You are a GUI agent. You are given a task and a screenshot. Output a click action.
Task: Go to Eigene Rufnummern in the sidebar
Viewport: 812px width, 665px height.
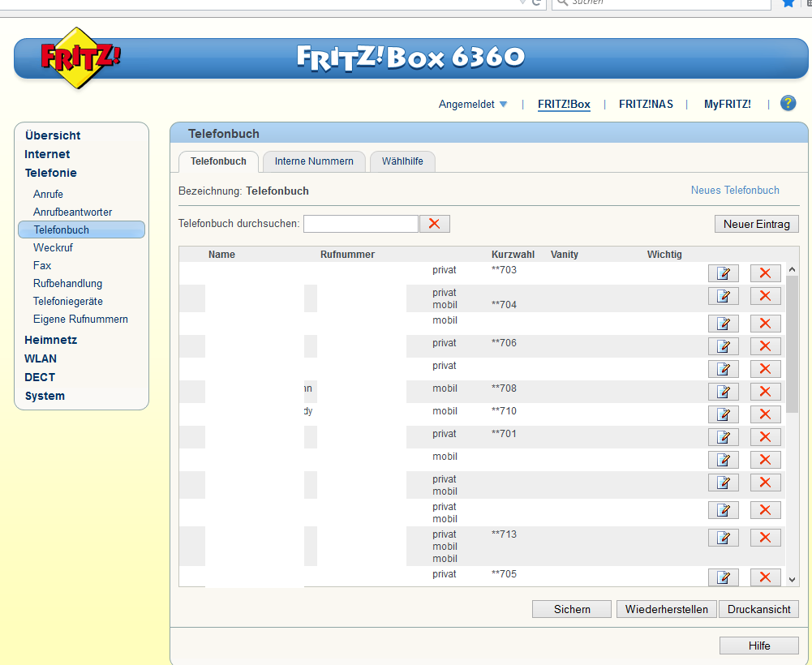coord(80,319)
